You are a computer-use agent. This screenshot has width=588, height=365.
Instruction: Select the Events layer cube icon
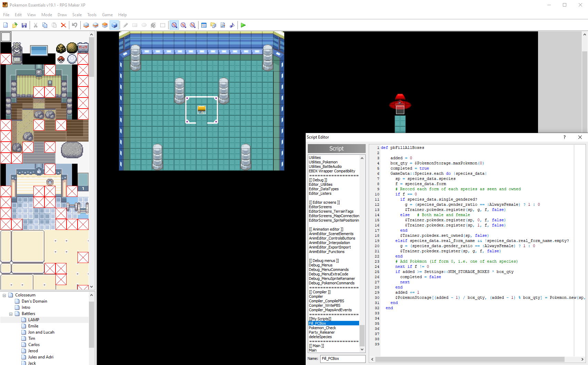pos(114,25)
